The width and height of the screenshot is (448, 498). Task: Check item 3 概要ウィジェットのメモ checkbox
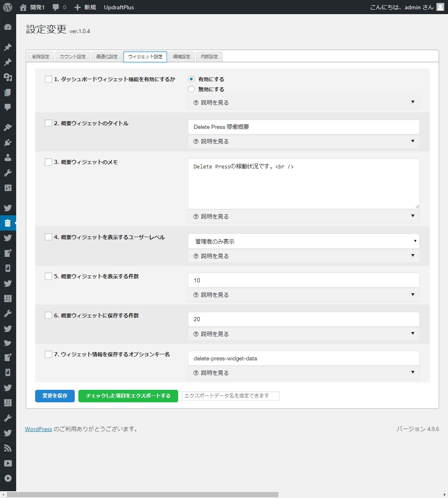point(48,162)
